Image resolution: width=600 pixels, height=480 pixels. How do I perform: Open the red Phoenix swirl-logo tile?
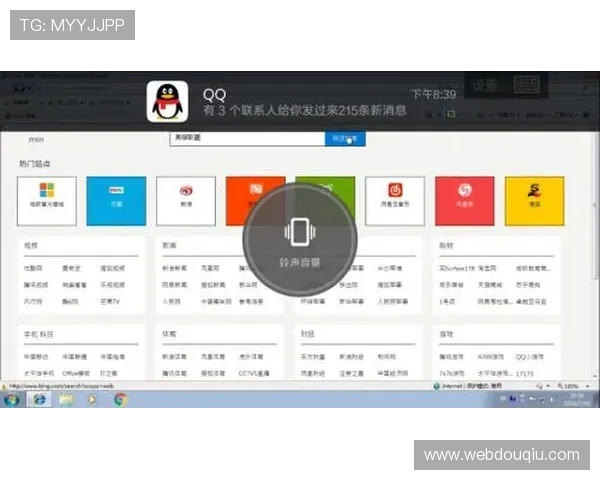[465, 201]
